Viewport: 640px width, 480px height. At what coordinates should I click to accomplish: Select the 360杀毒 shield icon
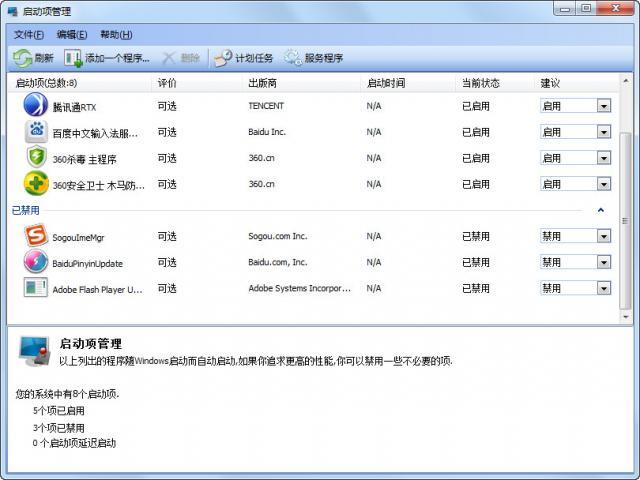click(36, 156)
